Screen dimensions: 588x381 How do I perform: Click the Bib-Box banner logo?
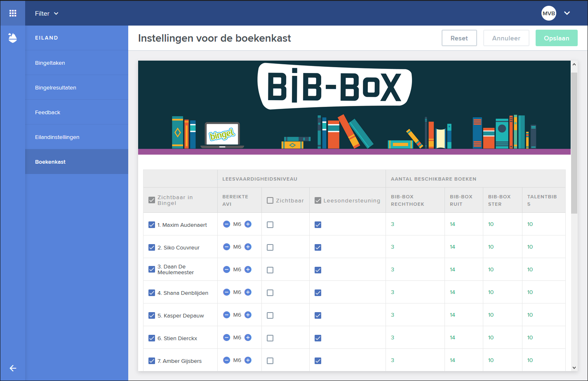[x=334, y=86]
